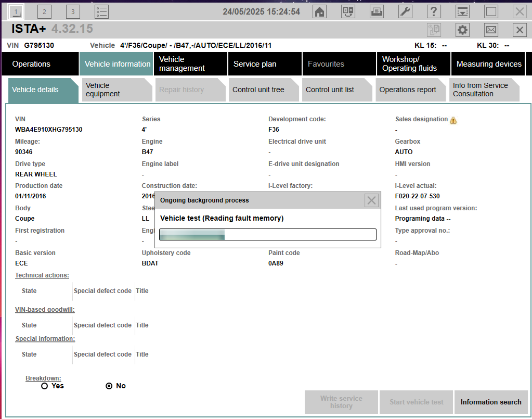
Task: Open the wrench tools icon
Action: click(x=405, y=12)
